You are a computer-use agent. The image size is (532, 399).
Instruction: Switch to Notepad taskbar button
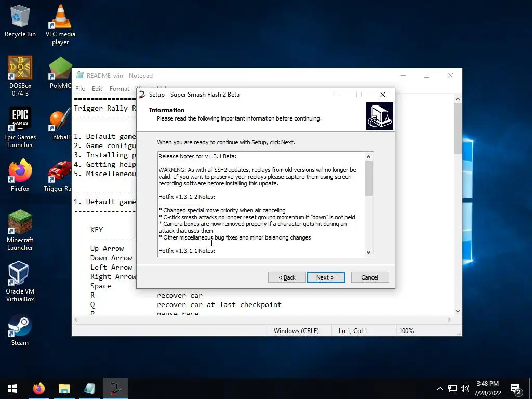[89, 389]
